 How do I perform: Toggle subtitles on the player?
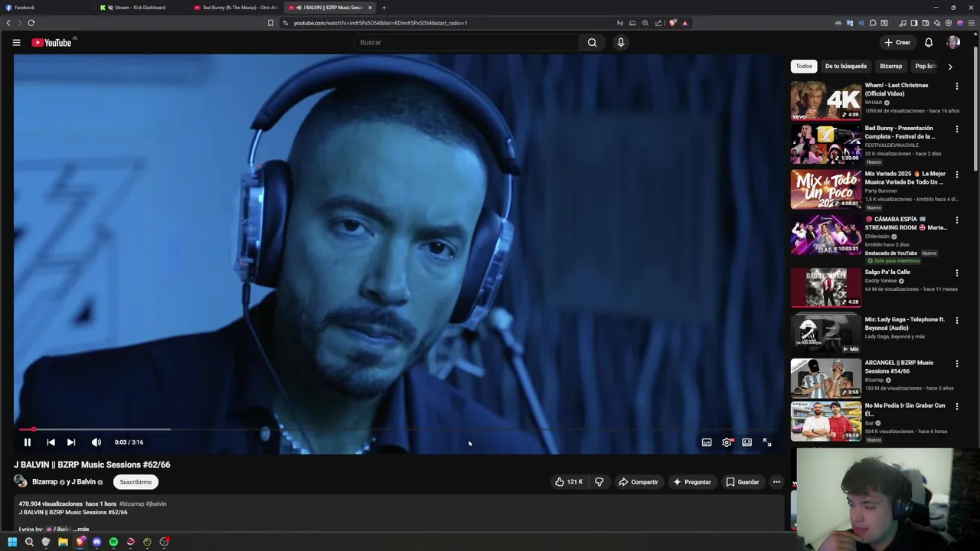point(707,442)
